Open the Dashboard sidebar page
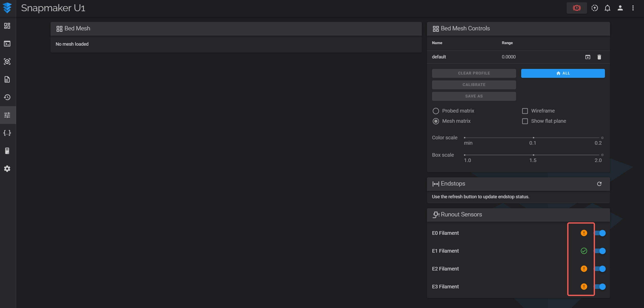The height and width of the screenshot is (308, 644). 7,26
